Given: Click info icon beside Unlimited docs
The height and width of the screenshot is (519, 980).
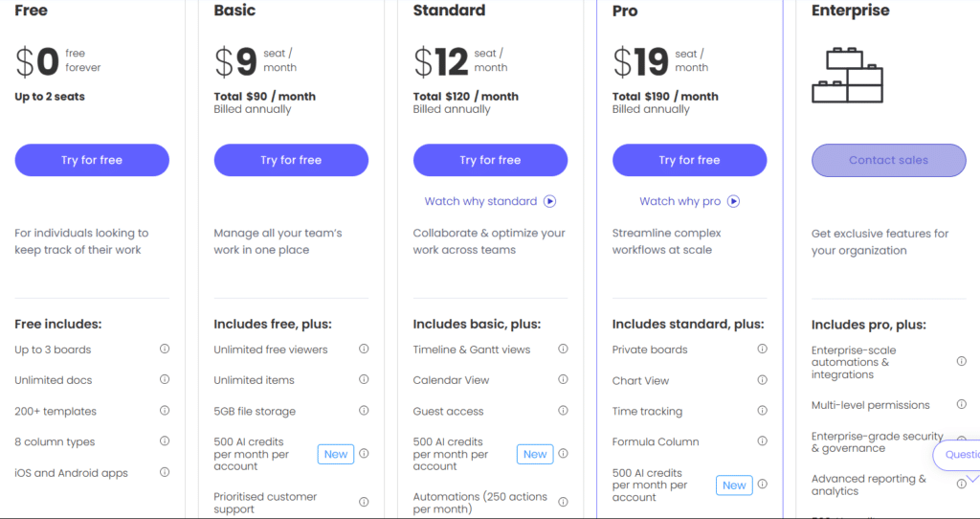Looking at the screenshot, I should pos(165,379).
